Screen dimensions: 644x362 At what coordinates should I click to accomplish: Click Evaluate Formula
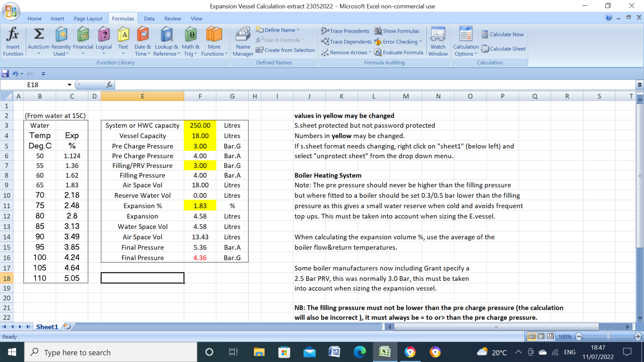[398, 52]
